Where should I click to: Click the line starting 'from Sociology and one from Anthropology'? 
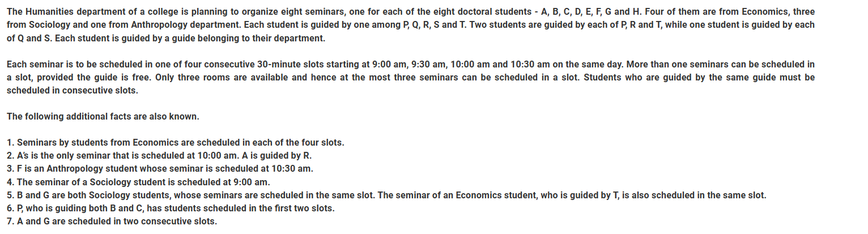[x=411, y=25]
